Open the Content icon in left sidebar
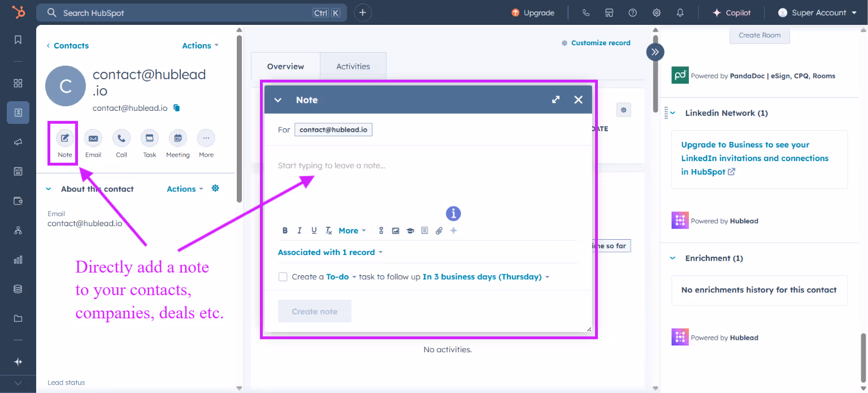Screen dimensions: 868x393 coord(18,171)
